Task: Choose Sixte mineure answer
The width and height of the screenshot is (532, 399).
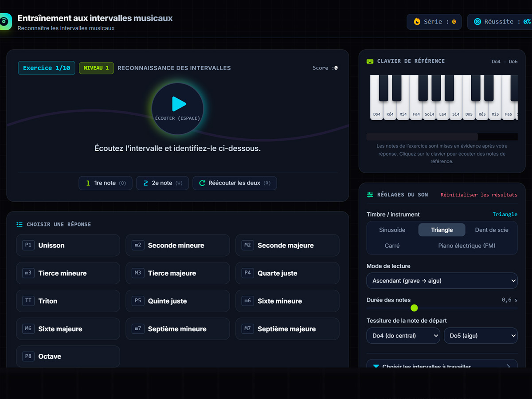Action: pos(287,301)
